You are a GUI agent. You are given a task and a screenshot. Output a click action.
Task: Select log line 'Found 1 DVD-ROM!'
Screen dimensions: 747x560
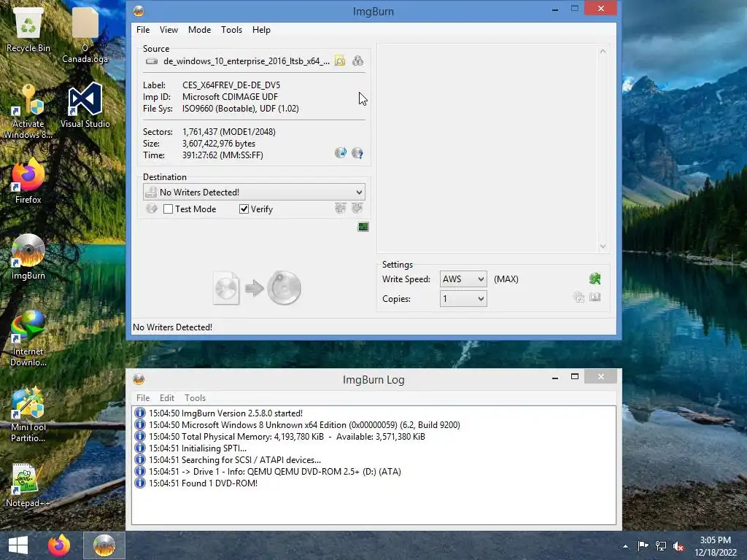click(203, 483)
